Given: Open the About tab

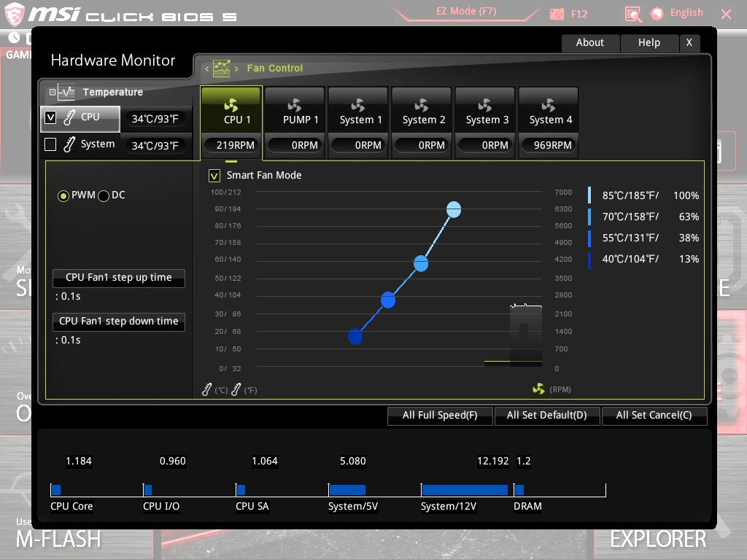Looking at the screenshot, I should pyautogui.click(x=589, y=42).
